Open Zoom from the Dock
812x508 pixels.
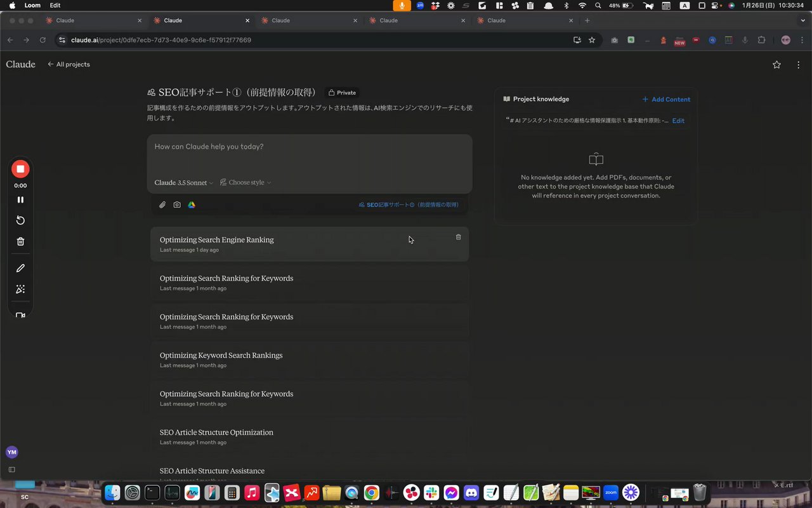pos(611,492)
